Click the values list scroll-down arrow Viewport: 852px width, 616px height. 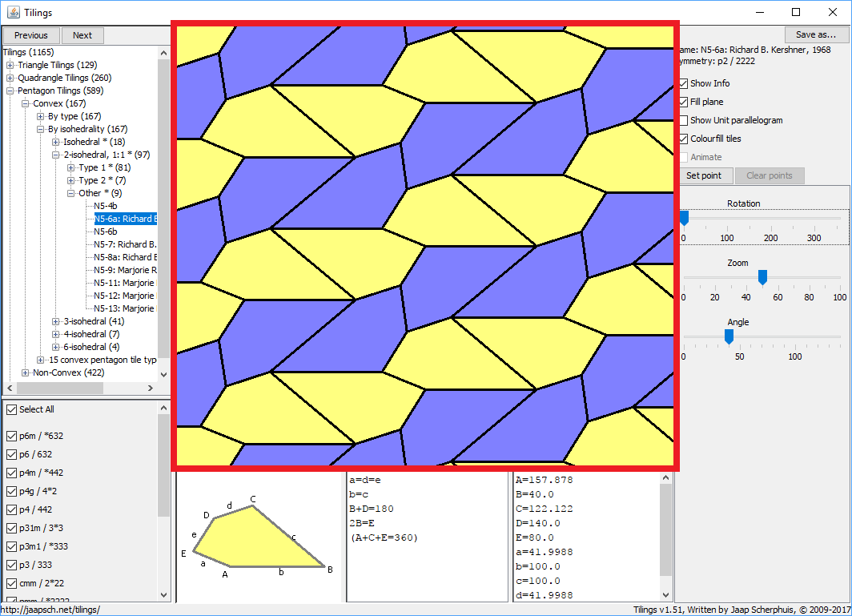coord(665,595)
